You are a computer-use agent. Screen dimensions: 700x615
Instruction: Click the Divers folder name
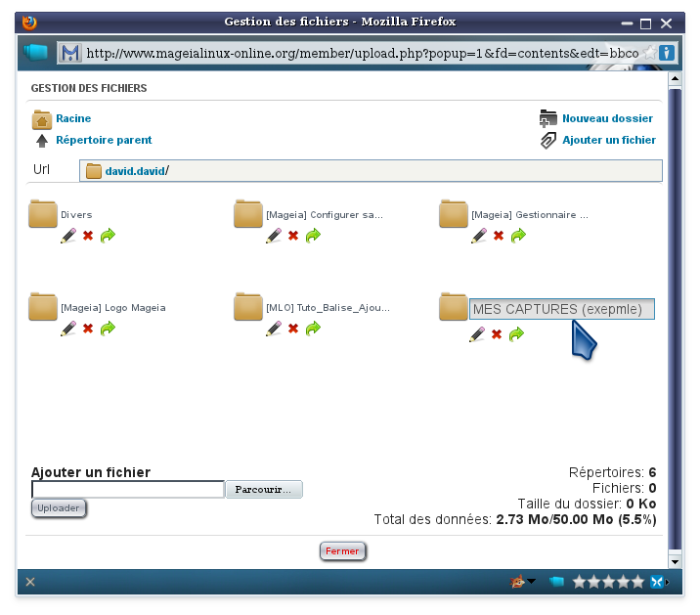tap(76, 215)
